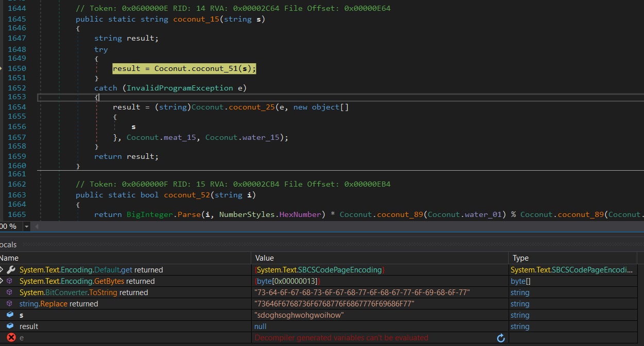This screenshot has width=644, height=346.
Task: Click the method icon beside BitConverter.ToString returned
Action: click(10, 293)
